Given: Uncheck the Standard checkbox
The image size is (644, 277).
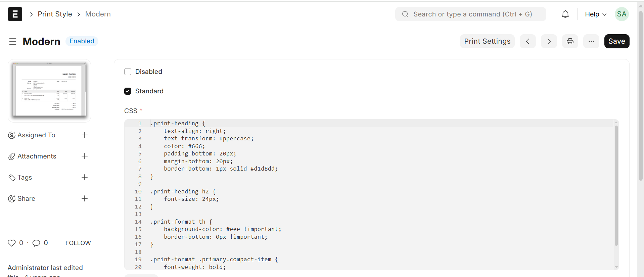Looking at the screenshot, I should 128,91.
